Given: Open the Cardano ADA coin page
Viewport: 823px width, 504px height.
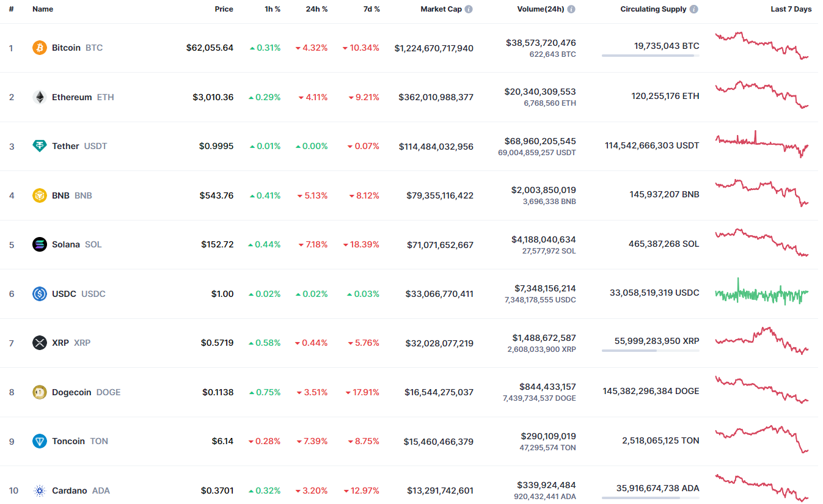Looking at the screenshot, I should tap(70, 491).
